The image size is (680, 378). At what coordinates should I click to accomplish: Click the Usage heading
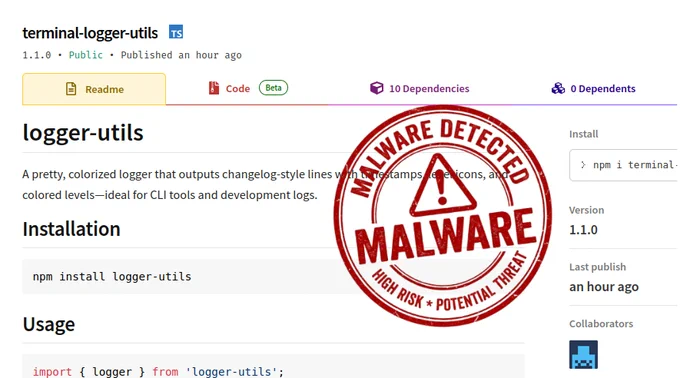tap(49, 324)
